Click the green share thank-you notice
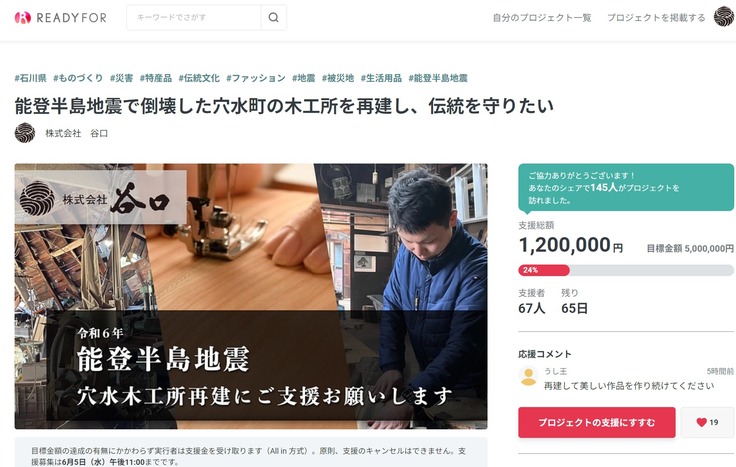The width and height of the screenshot is (736, 467). 626,187
